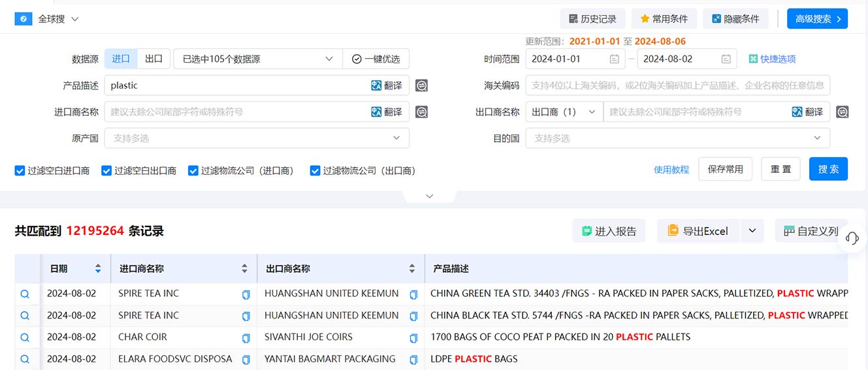Open the 全球搜 dropdown chevron
Image resolution: width=868 pixels, height=370 pixels.
coord(74,19)
